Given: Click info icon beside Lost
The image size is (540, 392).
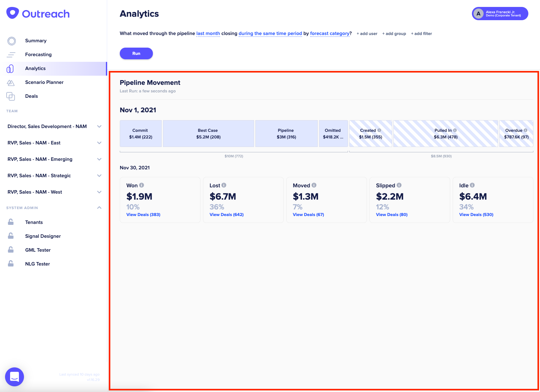Looking at the screenshot, I should (224, 185).
